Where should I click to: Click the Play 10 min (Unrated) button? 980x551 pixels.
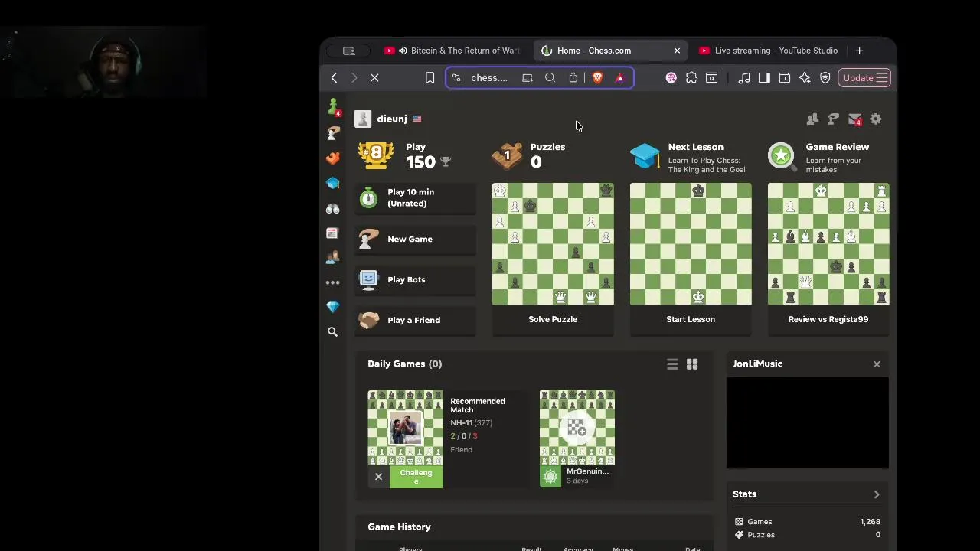(415, 197)
